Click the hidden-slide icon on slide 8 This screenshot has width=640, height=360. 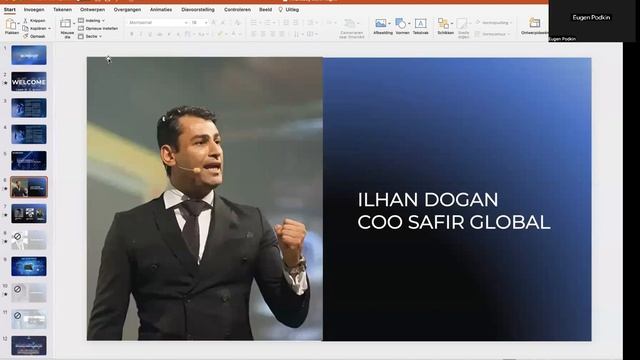[x=18, y=236]
